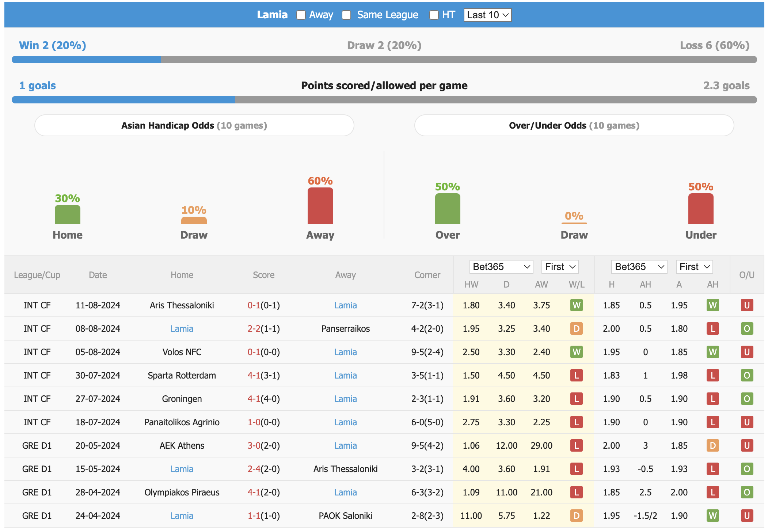
Task: Open Lamia link in 05-08-2024 row
Action: [345, 352]
